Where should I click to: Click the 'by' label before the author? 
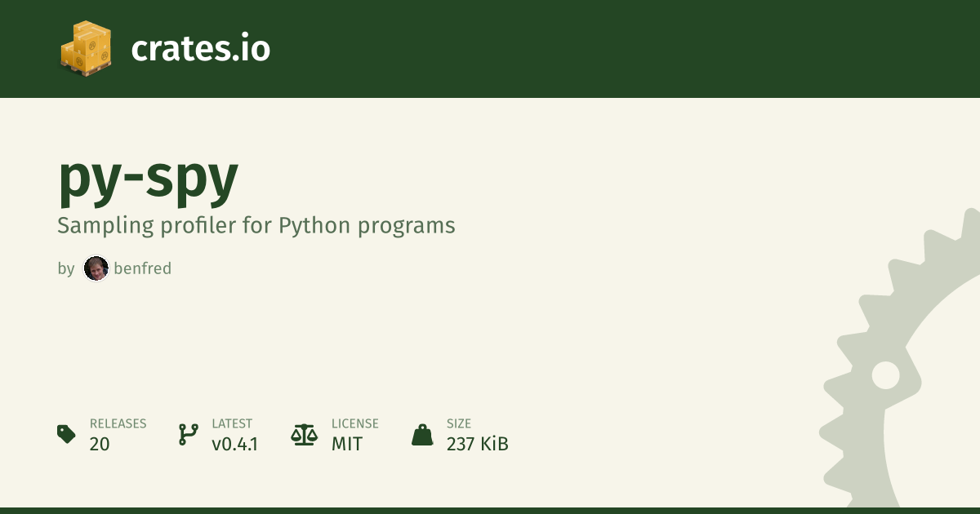tap(65, 268)
